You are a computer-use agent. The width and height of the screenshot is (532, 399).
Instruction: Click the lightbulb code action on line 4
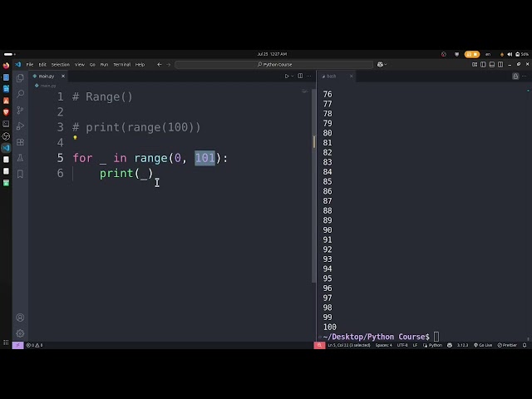[76, 137]
